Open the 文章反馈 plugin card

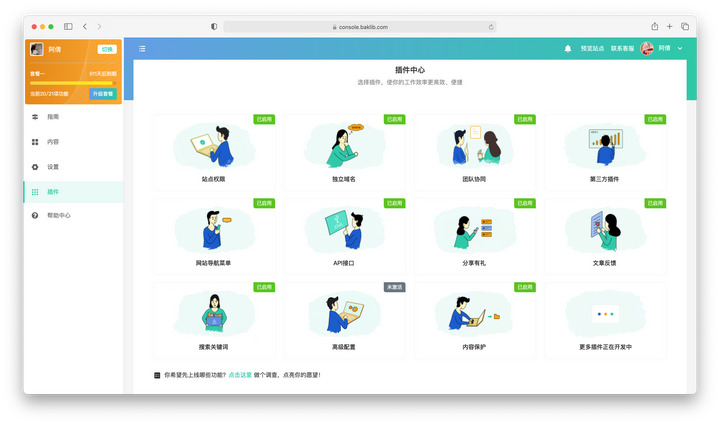click(605, 236)
